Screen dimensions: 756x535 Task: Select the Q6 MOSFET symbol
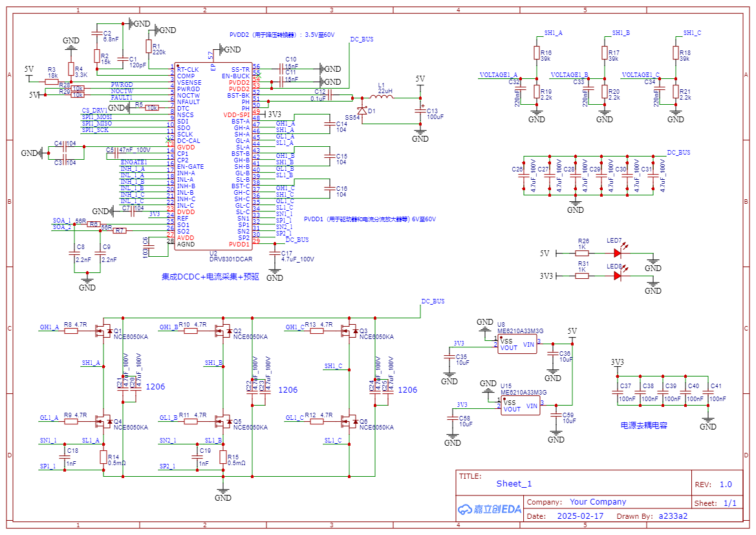coord(352,422)
